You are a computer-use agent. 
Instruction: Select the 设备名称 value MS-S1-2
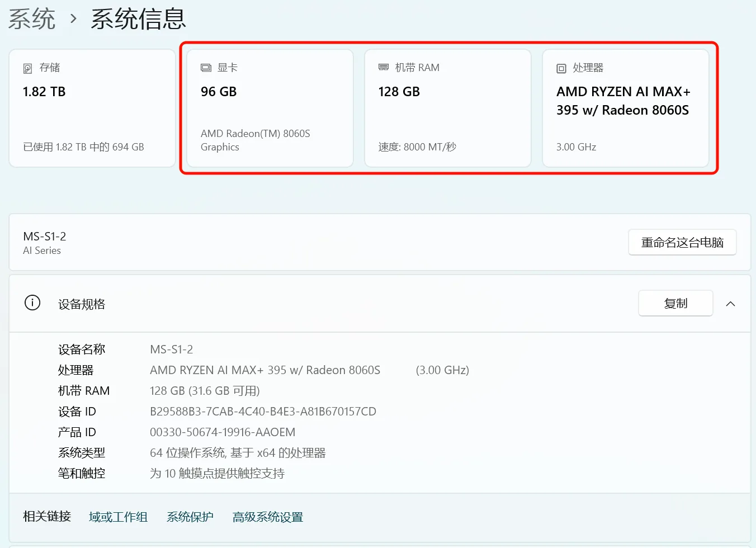[172, 349]
